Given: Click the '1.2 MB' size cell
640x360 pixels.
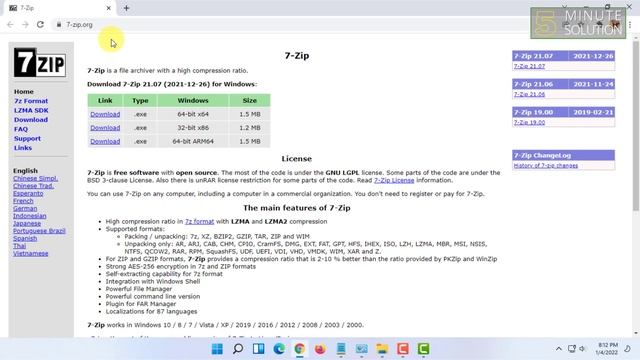Looking at the screenshot, I should (250, 128).
